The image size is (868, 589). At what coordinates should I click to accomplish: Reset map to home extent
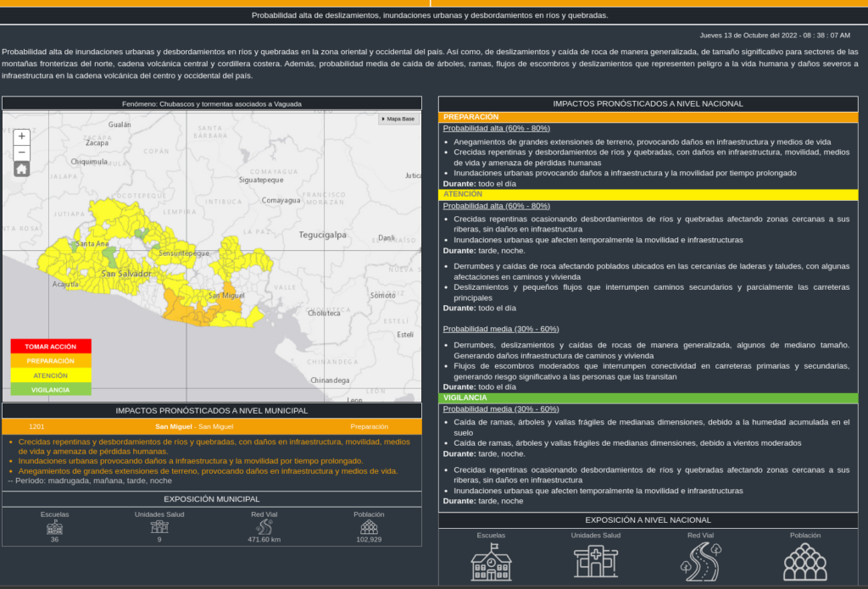pos(21,169)
